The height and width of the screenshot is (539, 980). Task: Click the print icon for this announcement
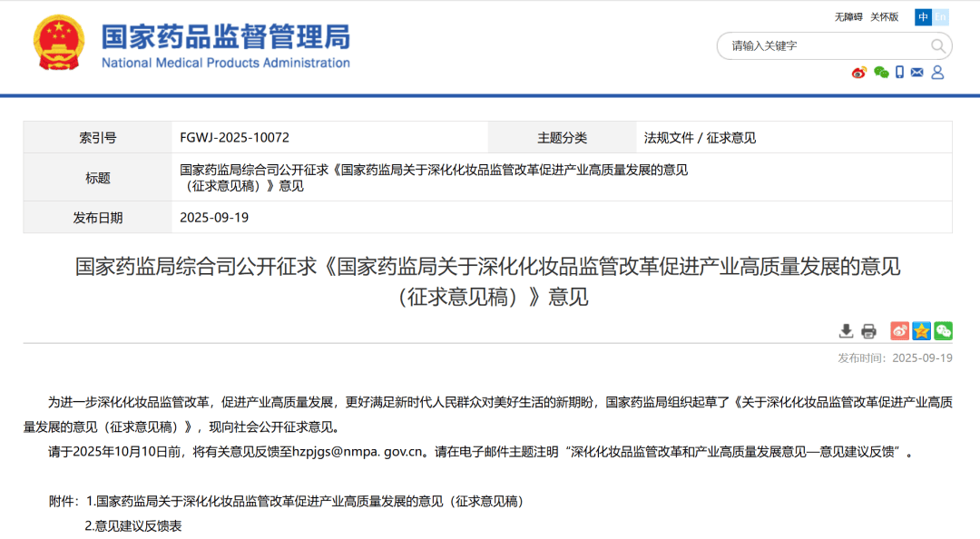pos(867,330)
